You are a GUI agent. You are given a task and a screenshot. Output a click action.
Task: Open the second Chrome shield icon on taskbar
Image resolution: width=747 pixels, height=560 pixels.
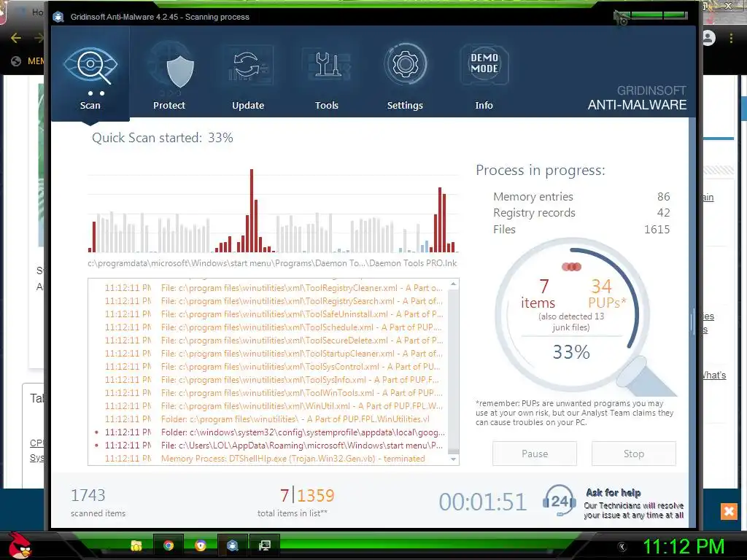click(201, 545)
